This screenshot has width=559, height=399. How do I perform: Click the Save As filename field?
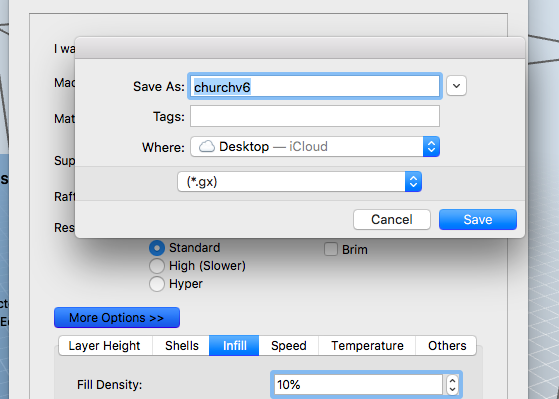point(315,86)
